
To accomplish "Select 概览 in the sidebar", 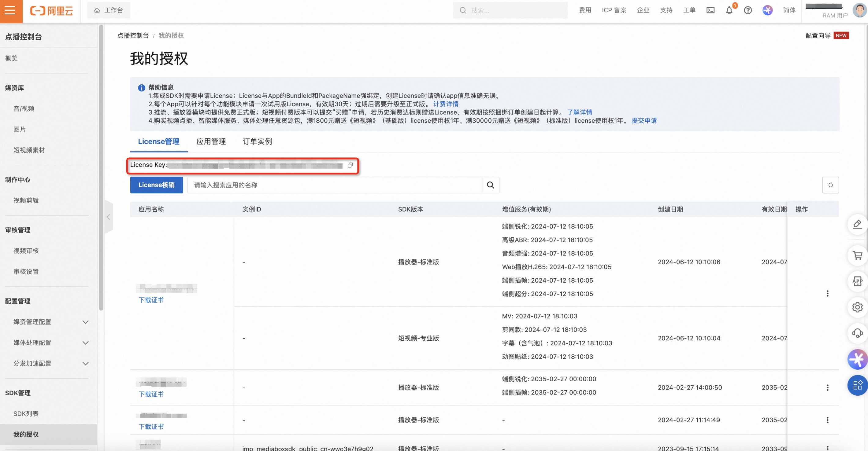I will click(11, 58).
